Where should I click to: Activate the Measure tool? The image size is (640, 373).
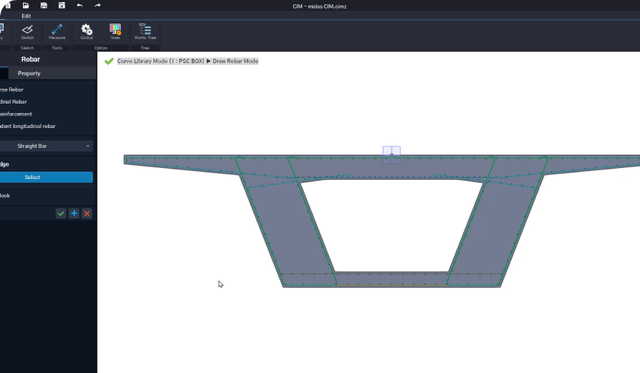pyautogui.click(x=57, y=32)
